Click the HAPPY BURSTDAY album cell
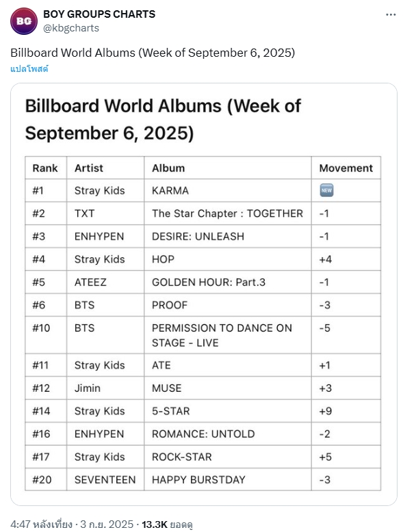 (227, 479)
